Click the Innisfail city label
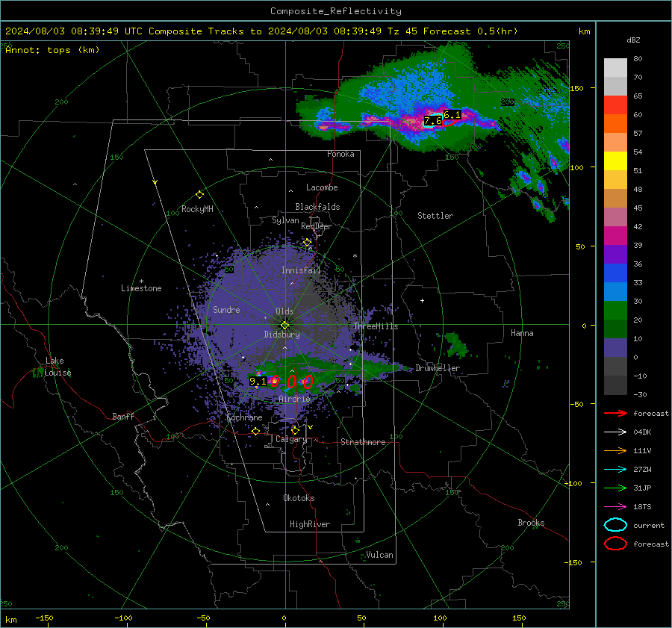672x628 pixels. click(x=301, y=270)
